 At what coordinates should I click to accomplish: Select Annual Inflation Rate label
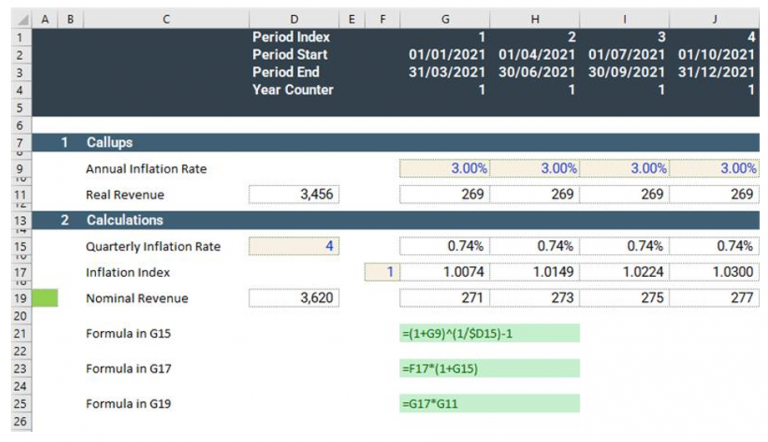pos(146,169)
